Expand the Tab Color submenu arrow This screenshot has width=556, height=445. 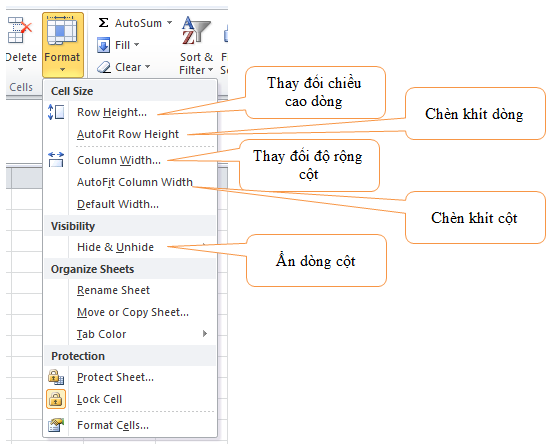pos(205,334)
